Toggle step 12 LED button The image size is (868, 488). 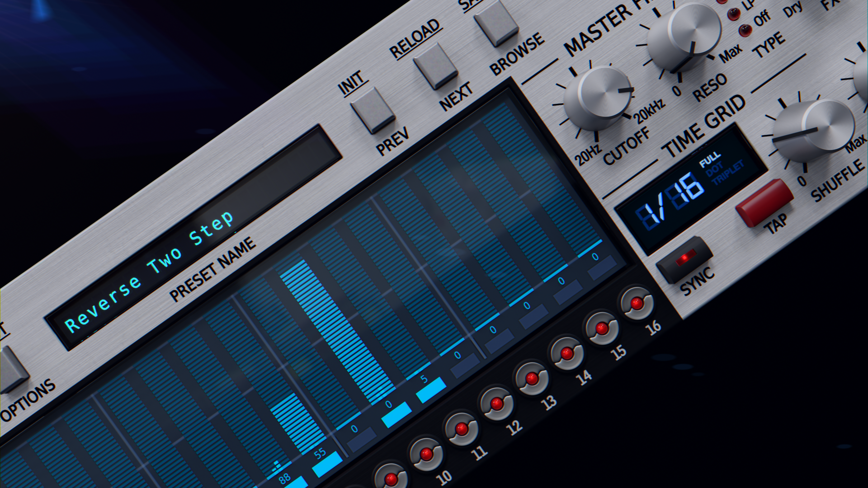[x=496, y=404]
